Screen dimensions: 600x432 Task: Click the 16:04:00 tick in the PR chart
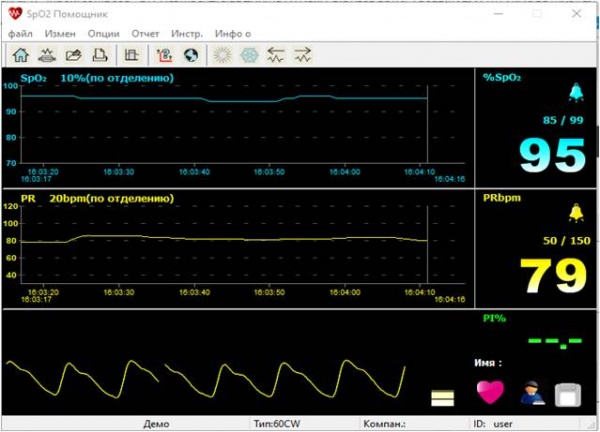tap(345, 292)
